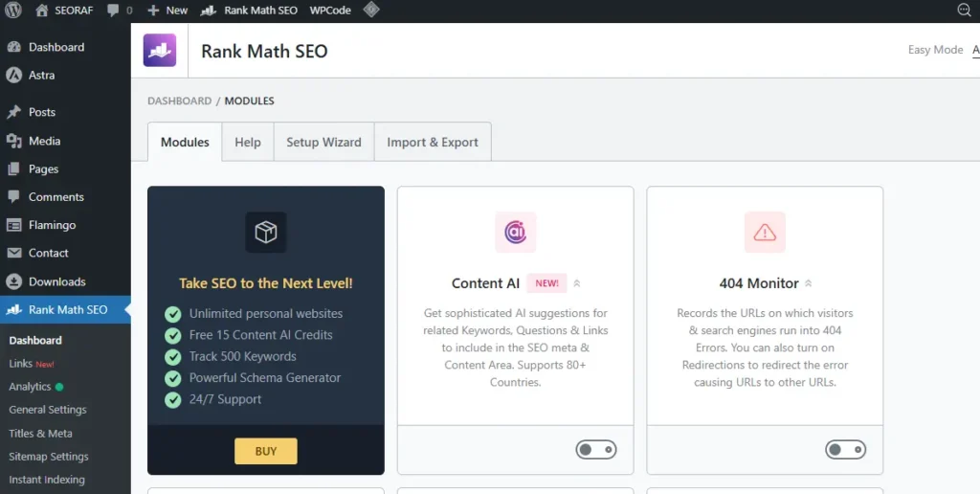The width and height of the screenshot is (980, 494).
Task: Click the Pages icon in sidebar
Action: 13,168
